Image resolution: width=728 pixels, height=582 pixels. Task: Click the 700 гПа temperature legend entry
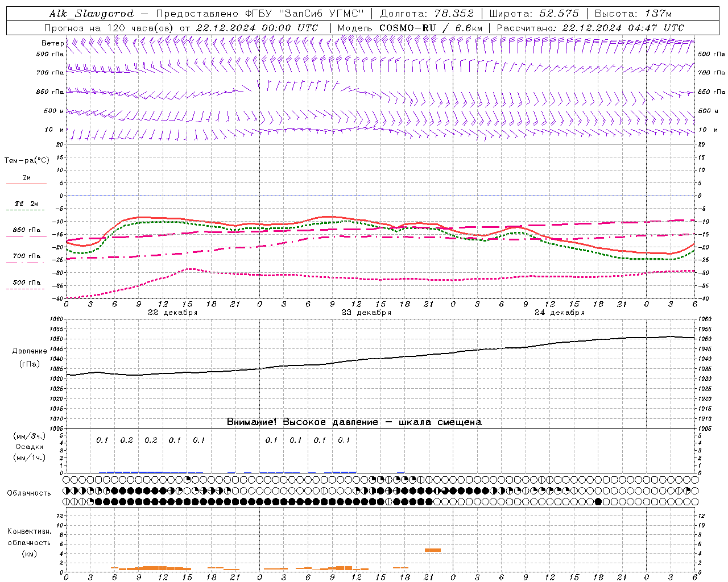click(26, 258)
